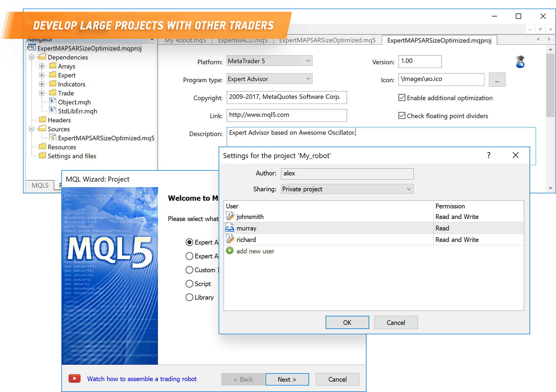Open the Watch how to assemble a trading robot link
Image resolution: width=556 pixels, height=392 pixels.
(x=142, y=379)
